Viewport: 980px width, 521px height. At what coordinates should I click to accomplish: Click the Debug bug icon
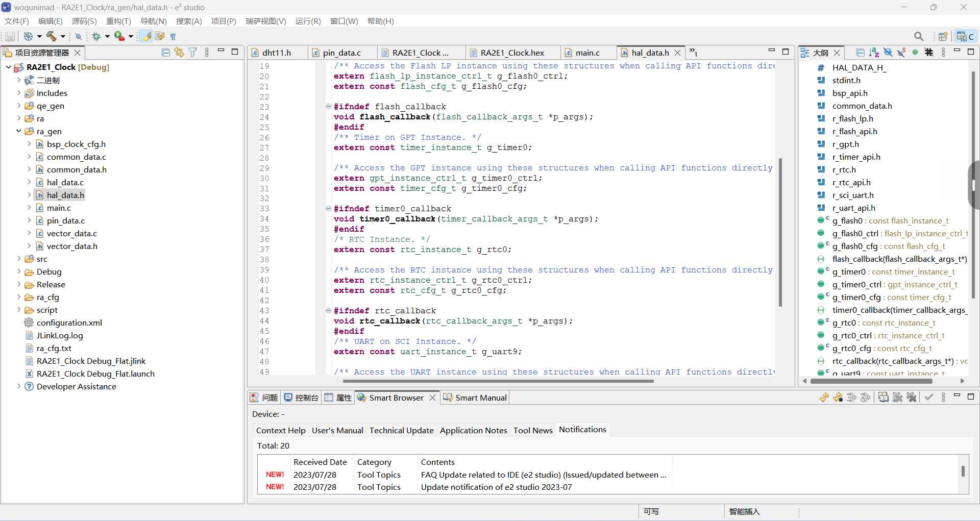[96, 36]
